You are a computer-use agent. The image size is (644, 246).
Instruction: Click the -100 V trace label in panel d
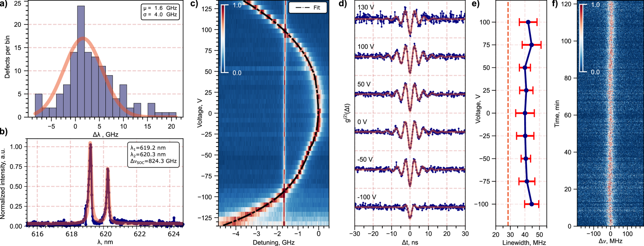coord(367,197)
